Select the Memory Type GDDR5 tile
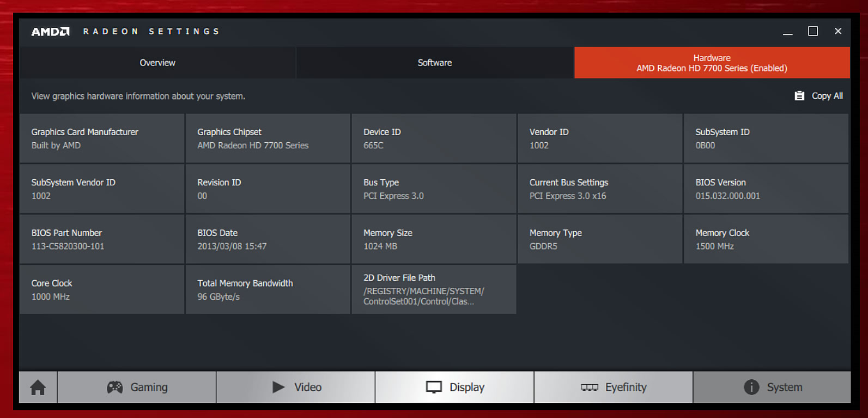The height and width of the screenshot is (418, 868). 600,239
